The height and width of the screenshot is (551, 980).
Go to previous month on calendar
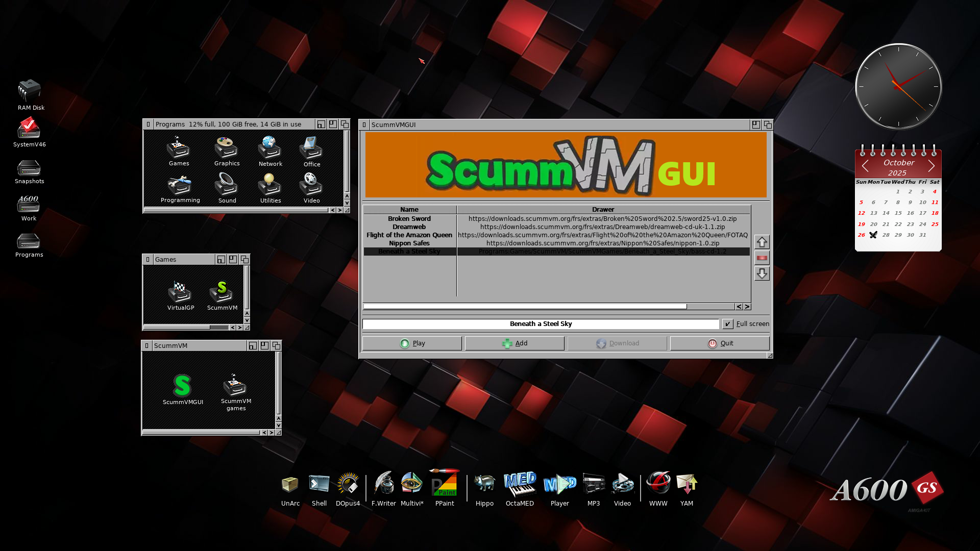tap(865, 166)
